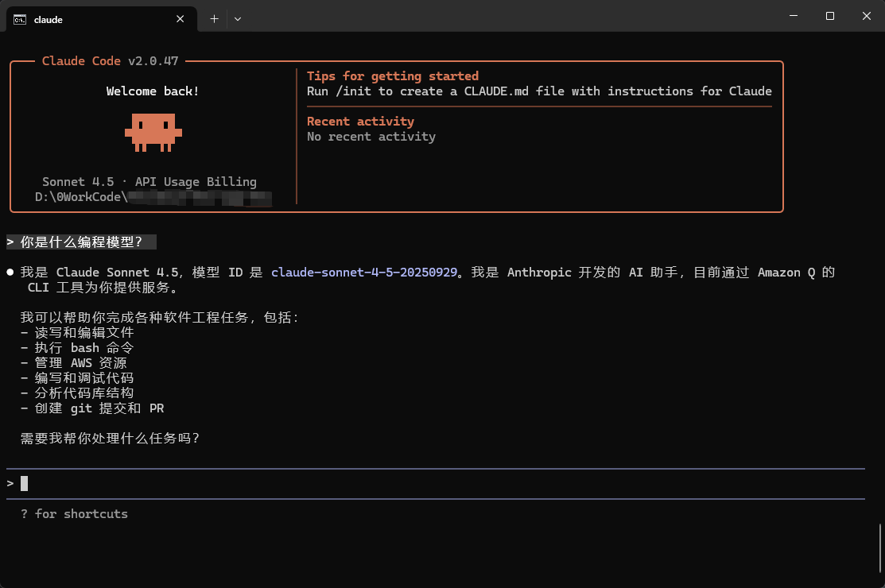Open a new terminal tab
The height and width of the screenshot is (588, 885).
tap(214, 19)
